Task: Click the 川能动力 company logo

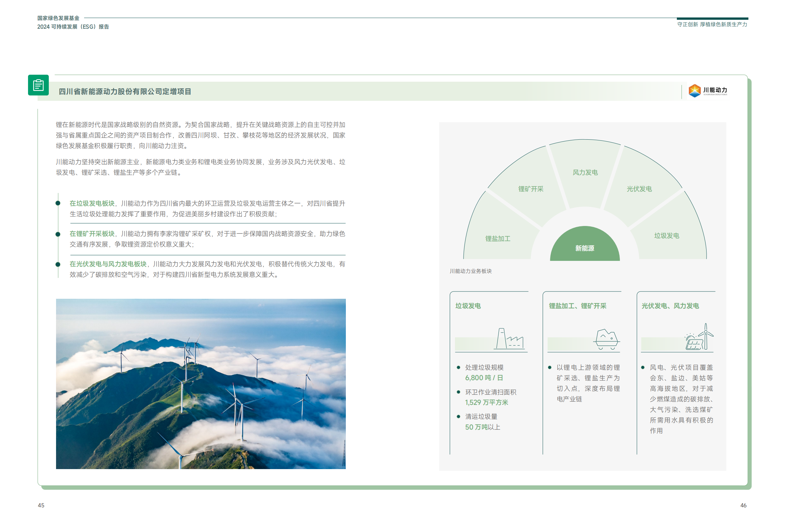Action: pos(707,91)
